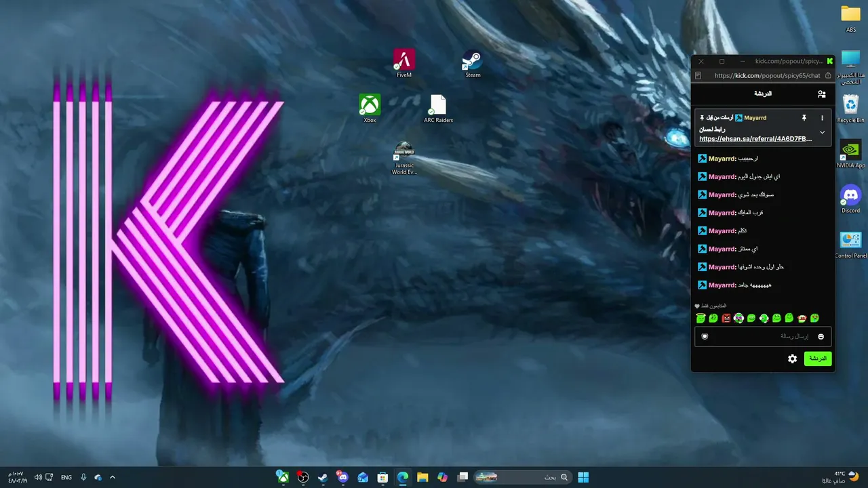Viewport: 868px width, 488px height.
Task: Open pinned message three-dot options menu
Action: [823, 118]
